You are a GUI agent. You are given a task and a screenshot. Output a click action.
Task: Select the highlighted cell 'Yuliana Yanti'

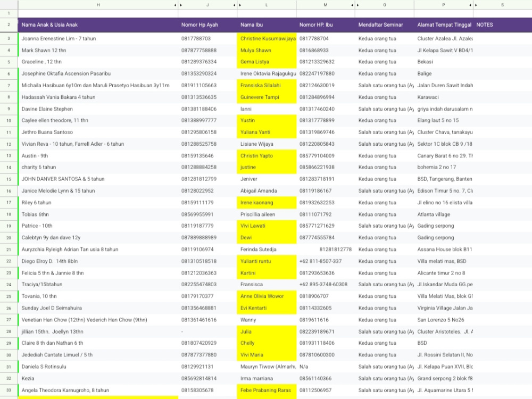click(267, 132)
